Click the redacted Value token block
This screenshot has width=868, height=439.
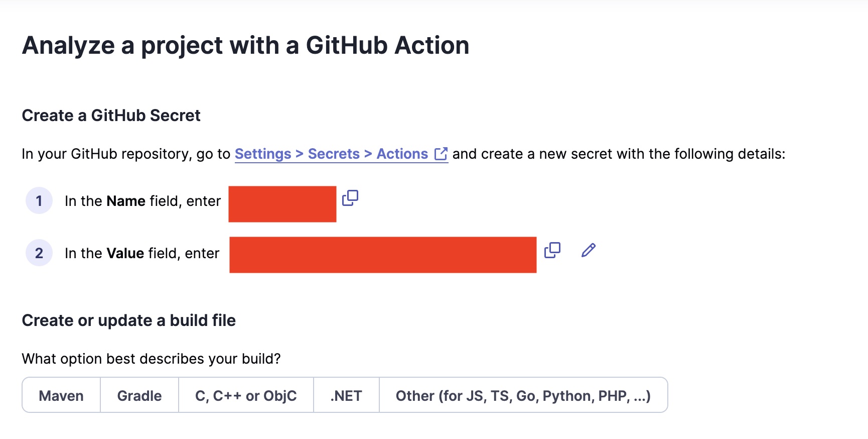point(383,255)
